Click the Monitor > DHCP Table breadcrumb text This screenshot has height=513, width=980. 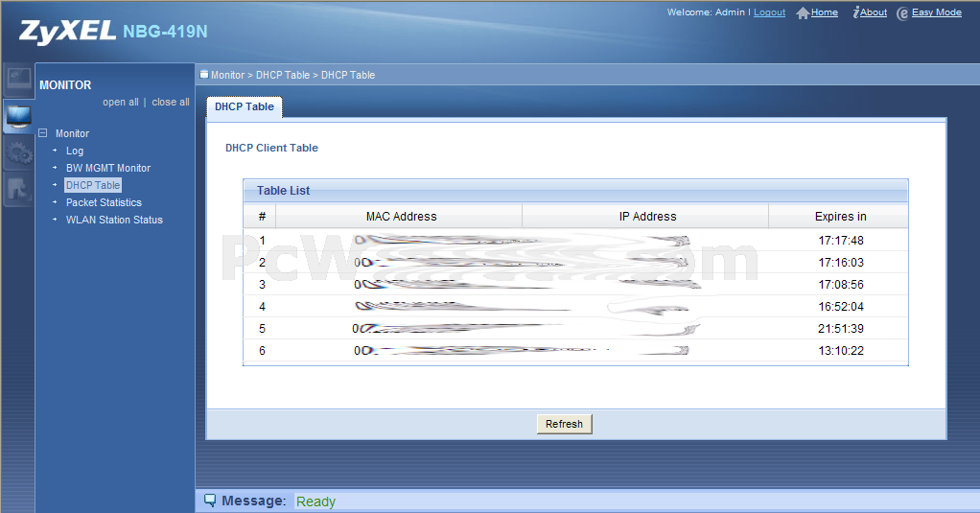point(293,75)
